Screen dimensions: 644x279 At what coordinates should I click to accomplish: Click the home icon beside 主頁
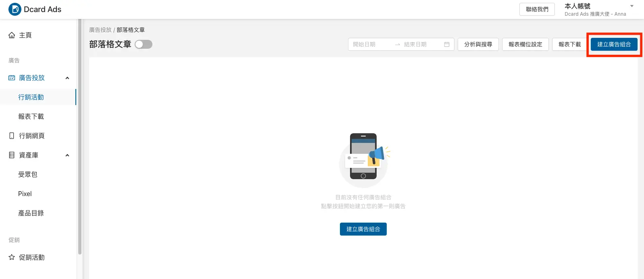12,35
